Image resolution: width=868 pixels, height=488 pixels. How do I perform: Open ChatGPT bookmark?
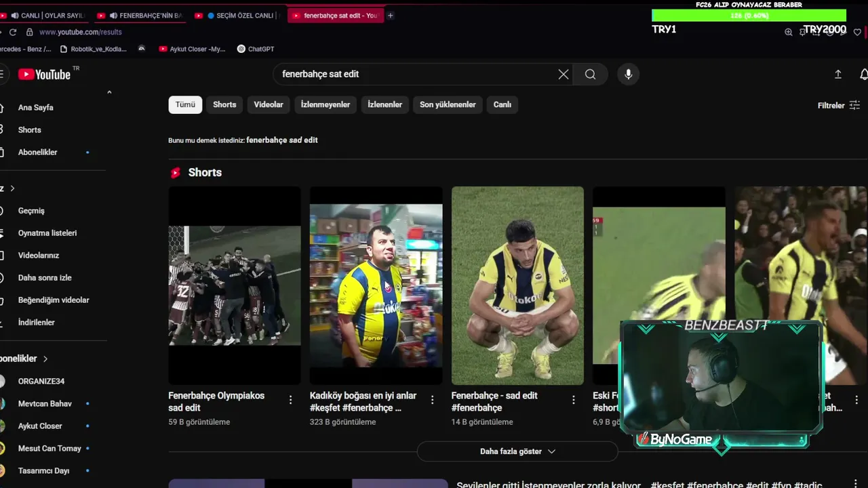[255, 49]
